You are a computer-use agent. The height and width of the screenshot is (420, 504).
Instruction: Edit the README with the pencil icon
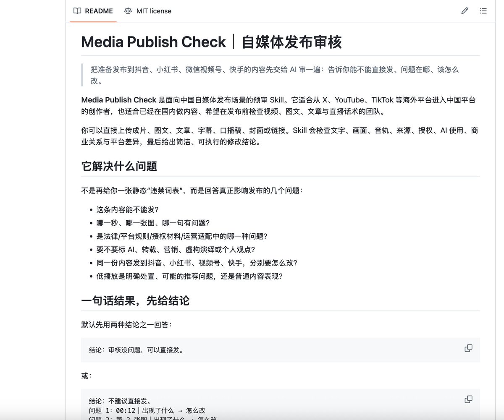click(465, 11)
